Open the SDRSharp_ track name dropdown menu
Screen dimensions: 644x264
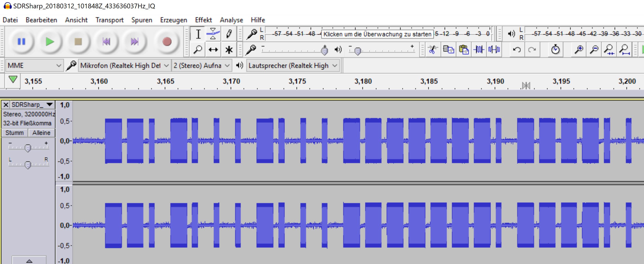[x=32, y=105]
